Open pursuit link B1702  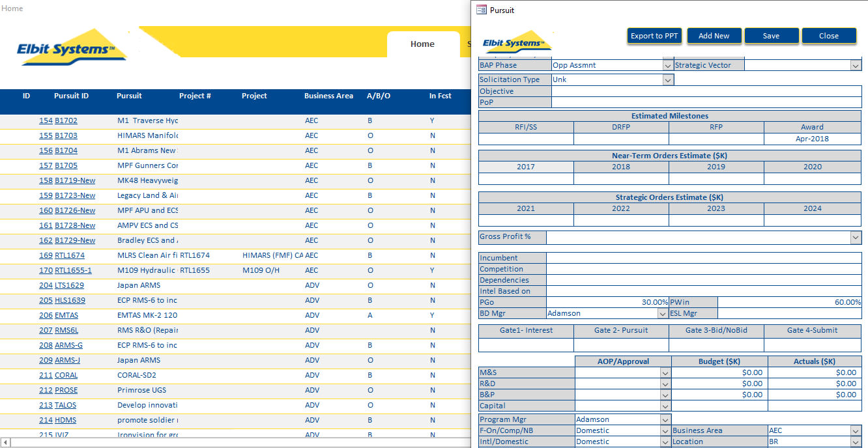coord(65,120)
